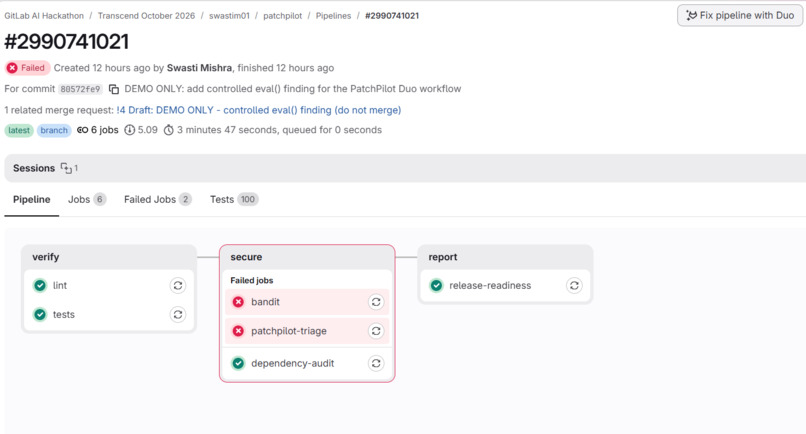
Task: Open the Jobs tab
Action: click(x=87, y=200)
